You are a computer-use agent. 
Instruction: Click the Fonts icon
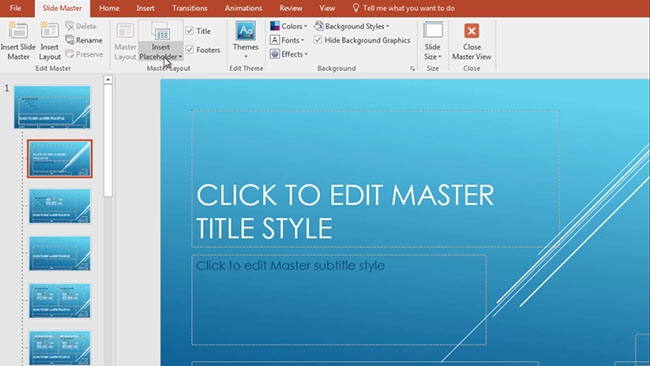[275, 40]
